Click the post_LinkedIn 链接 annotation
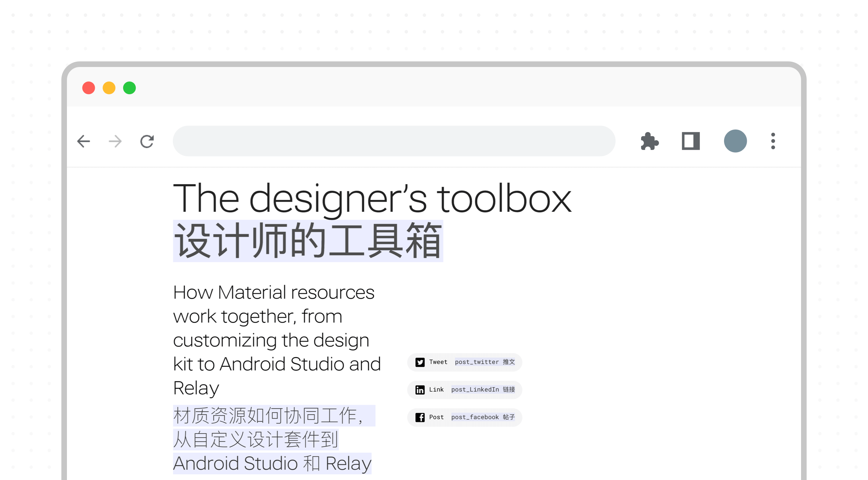Image resolution: width=868 pixels, height=480 pixels. [x=483, y=390]
